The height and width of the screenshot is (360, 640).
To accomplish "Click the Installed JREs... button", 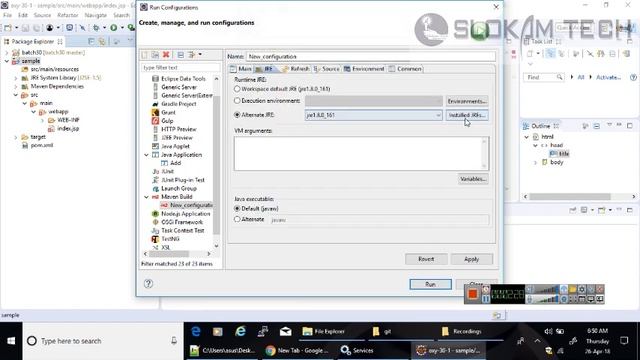I will 467,115.
